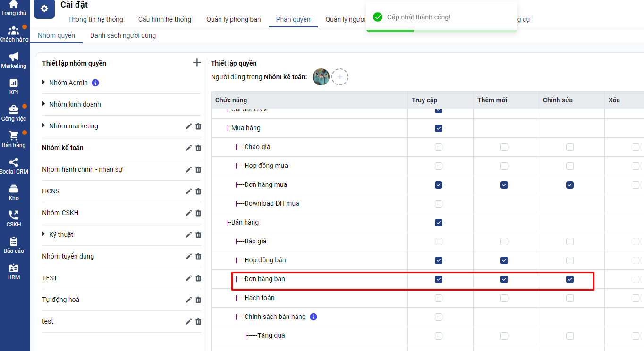The height and width of the screenshot is (351, 644).
Task: Click the user avatar in Nhóm kế toán
Action: (x=321, y=77)
